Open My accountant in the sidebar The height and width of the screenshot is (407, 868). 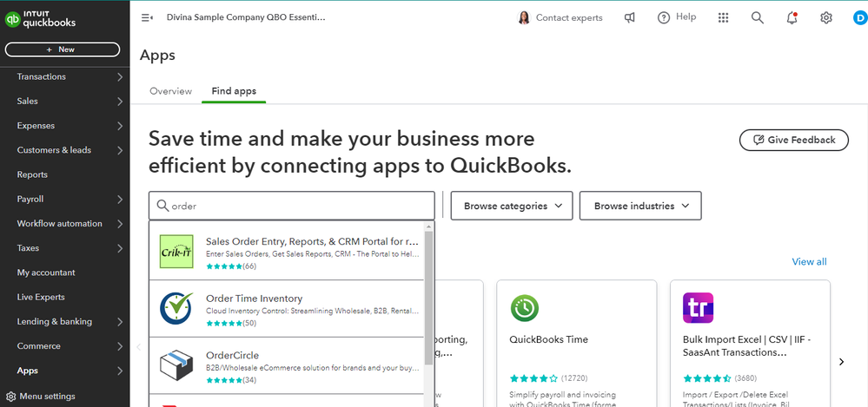[46, 272]
